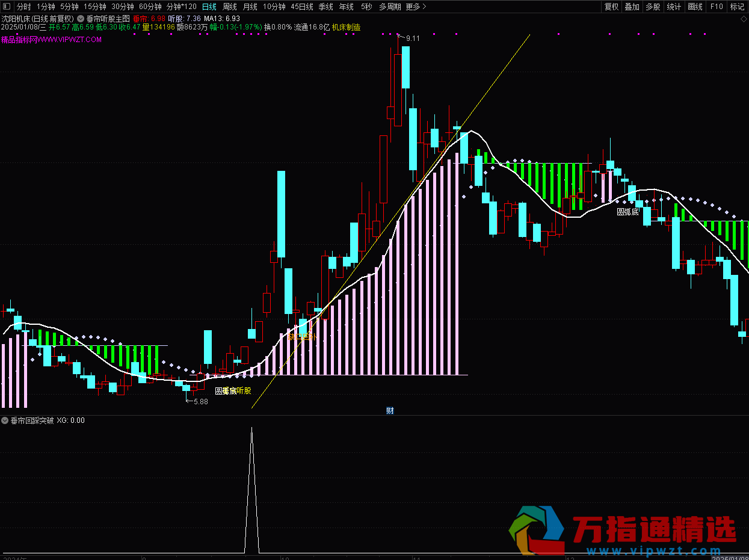
Task: Click the 财 finance marker on chart
Action: 390,411
